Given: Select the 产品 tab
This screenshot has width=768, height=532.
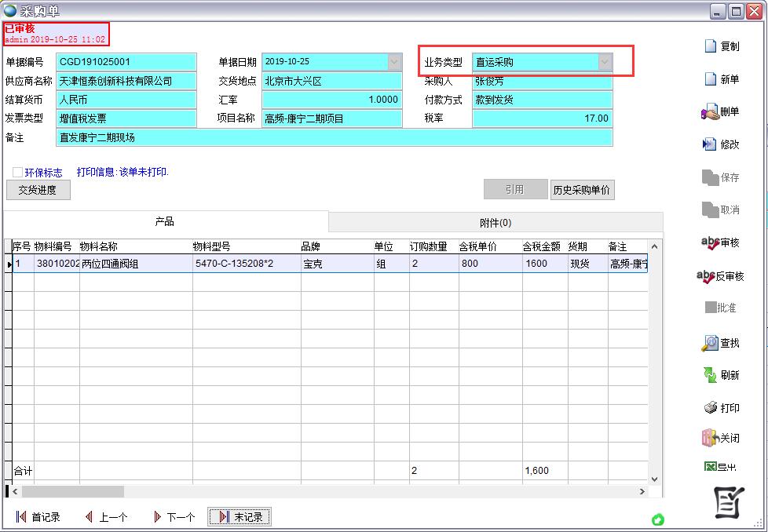Looking at the screenshot, I should (163, 222).
